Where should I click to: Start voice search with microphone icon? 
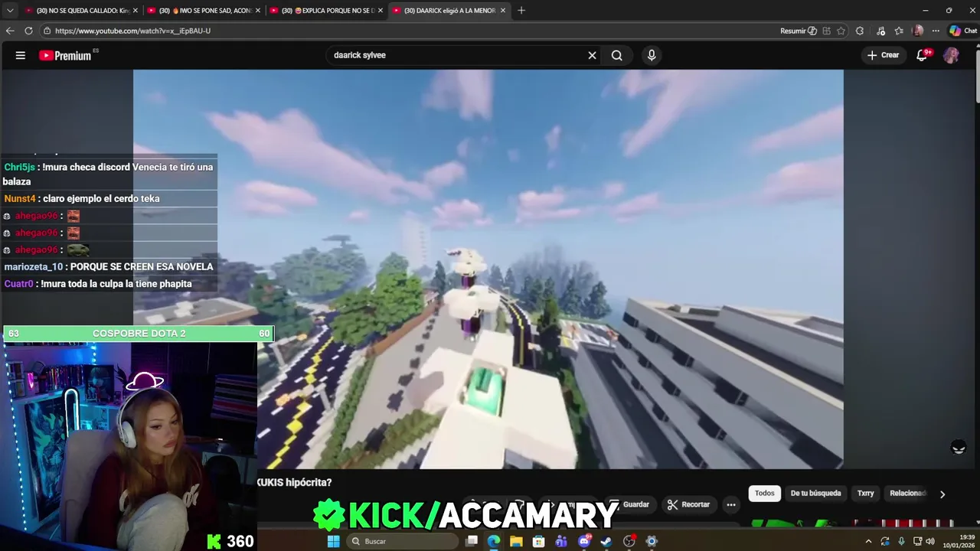pos(652,55)
